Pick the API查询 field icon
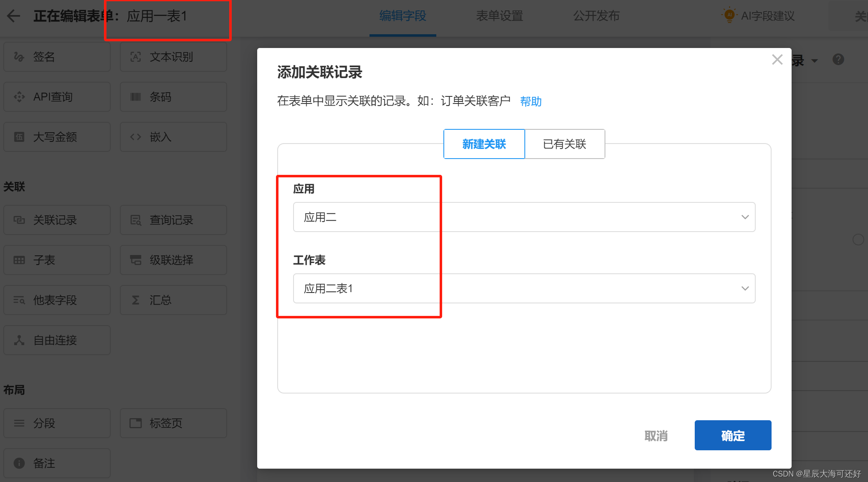 pyautogui.click(x=19, y=97)
